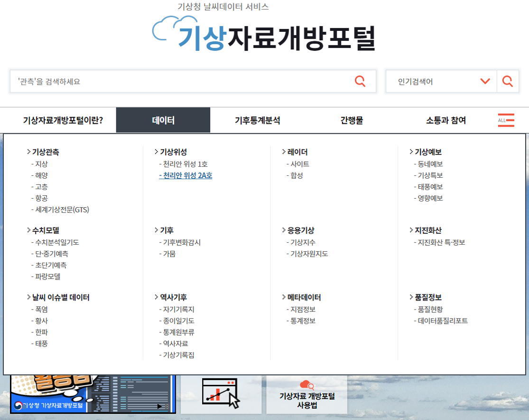
Task: Open 종이일기도 link
Action: click(177, 321)
